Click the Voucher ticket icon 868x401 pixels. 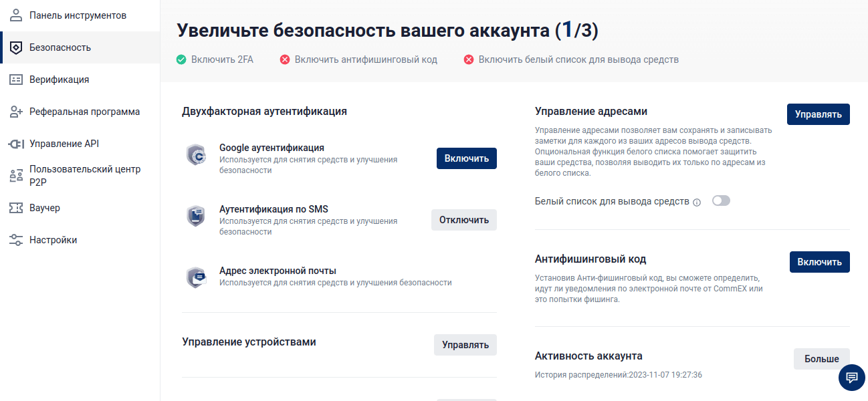[16, 208]
